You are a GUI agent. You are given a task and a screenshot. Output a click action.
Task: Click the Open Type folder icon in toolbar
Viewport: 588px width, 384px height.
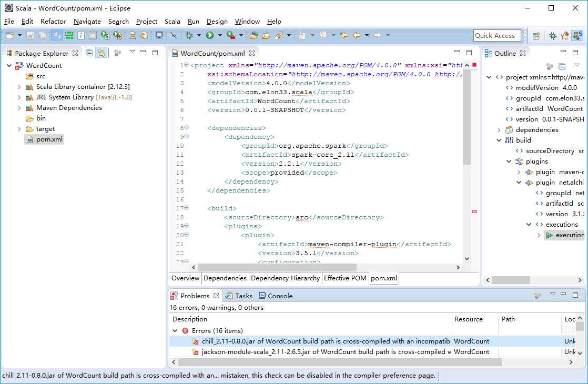254,35
